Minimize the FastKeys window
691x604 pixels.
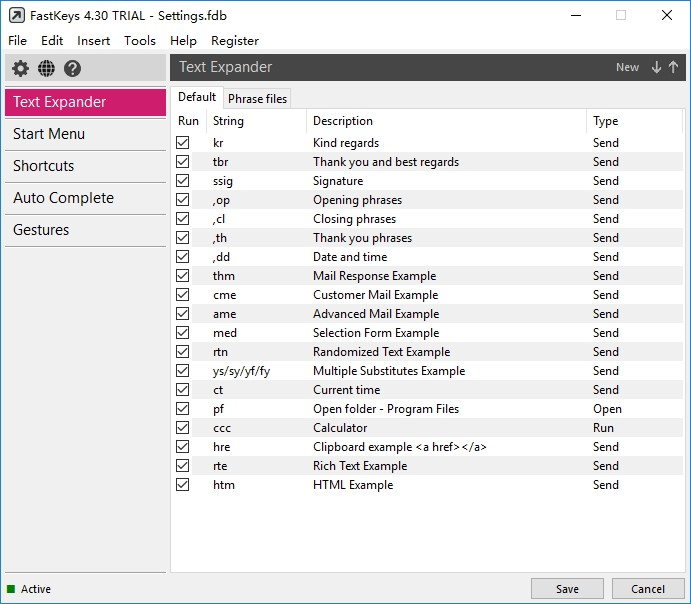coord(576,15)
